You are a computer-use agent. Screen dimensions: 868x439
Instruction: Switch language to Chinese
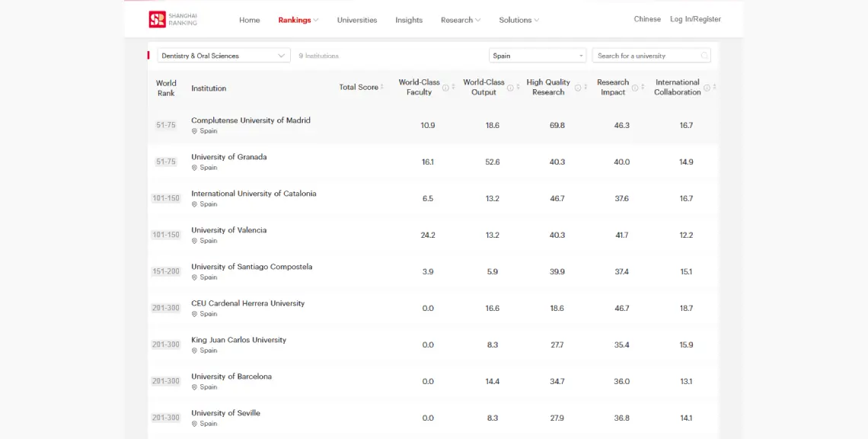point(647,19)
